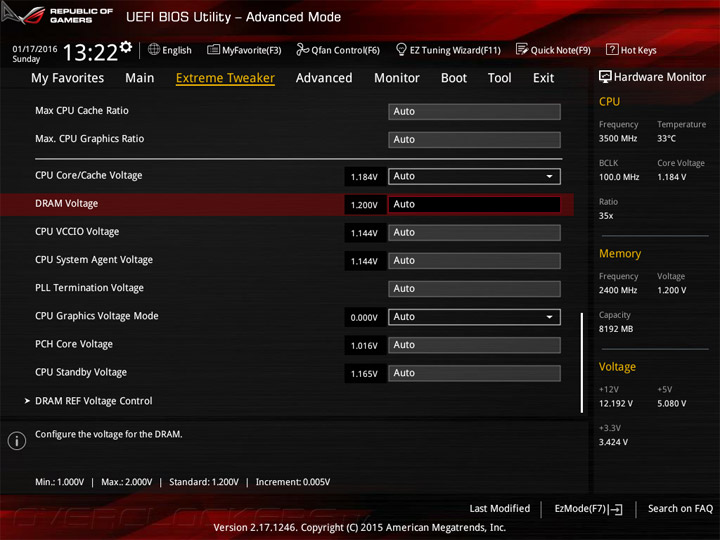Click the memory capacity 8192 MB
The image size is (720, 540).
click(616, 329)
